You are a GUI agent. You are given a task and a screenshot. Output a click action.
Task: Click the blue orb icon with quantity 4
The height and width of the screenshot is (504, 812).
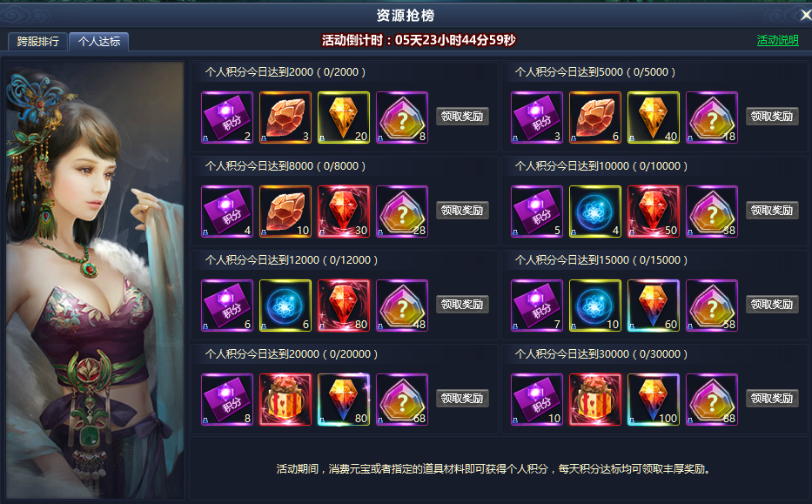coord(595,212)
